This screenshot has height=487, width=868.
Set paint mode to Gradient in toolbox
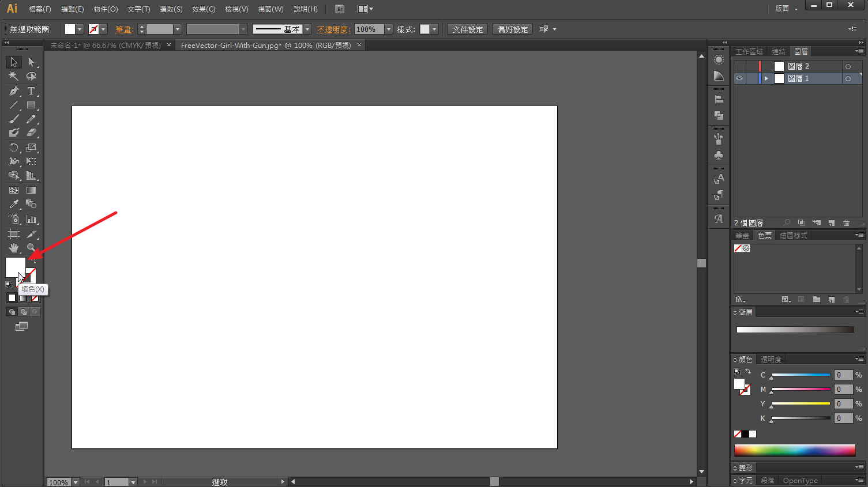(x=23, y=298)
